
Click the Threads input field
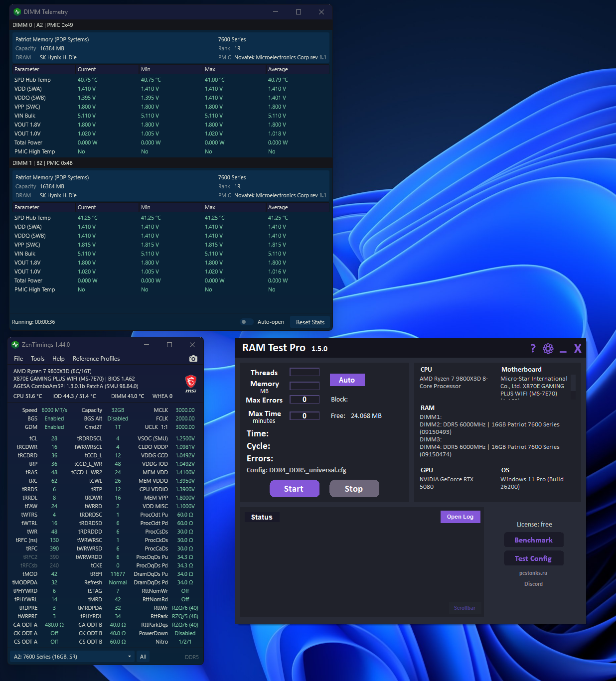point(305,372)
